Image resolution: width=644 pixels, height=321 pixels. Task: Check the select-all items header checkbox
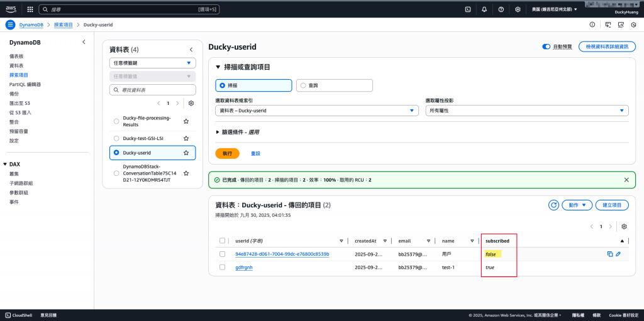point(222,241)
